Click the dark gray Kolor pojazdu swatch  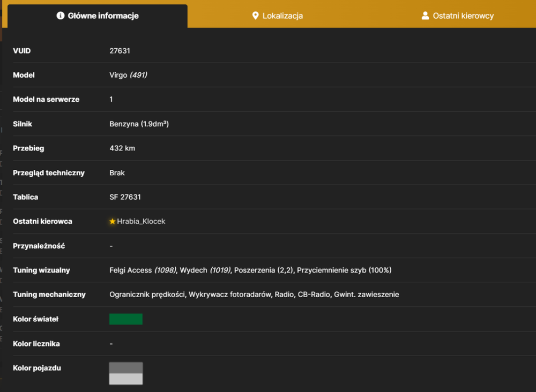126,368
